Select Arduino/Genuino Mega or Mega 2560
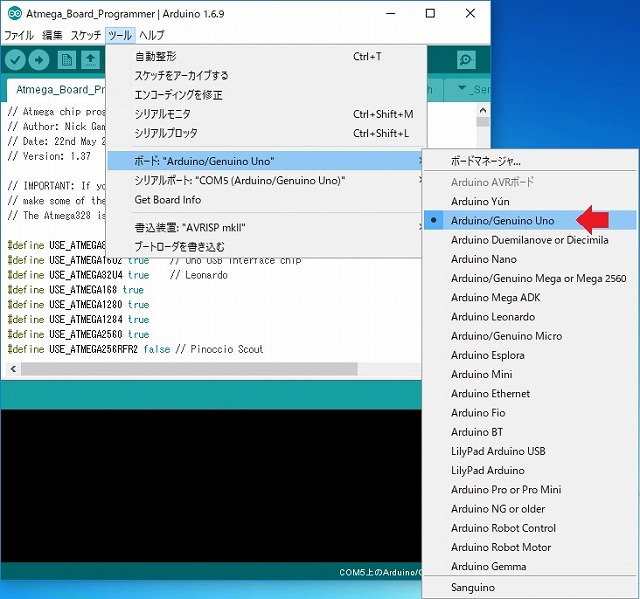 point(530,278)
